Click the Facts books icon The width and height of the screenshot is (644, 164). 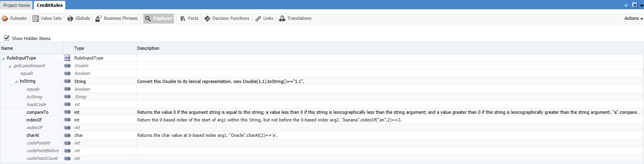pyautogui.click(x=183, y=19)
